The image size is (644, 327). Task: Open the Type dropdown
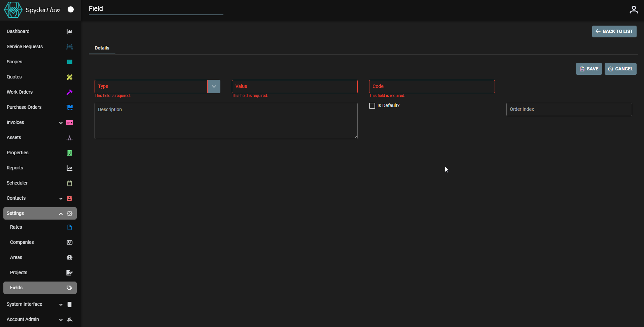point(213,87)
